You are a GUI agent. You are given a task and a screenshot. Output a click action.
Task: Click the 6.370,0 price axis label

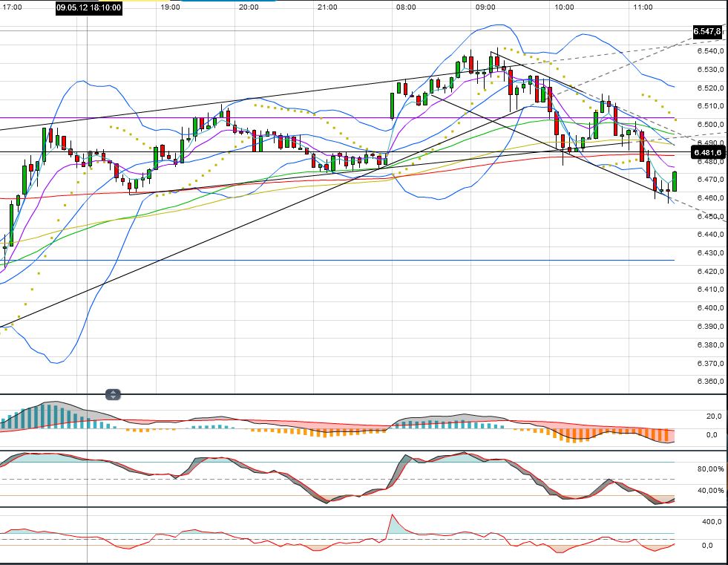coord(710,363)
